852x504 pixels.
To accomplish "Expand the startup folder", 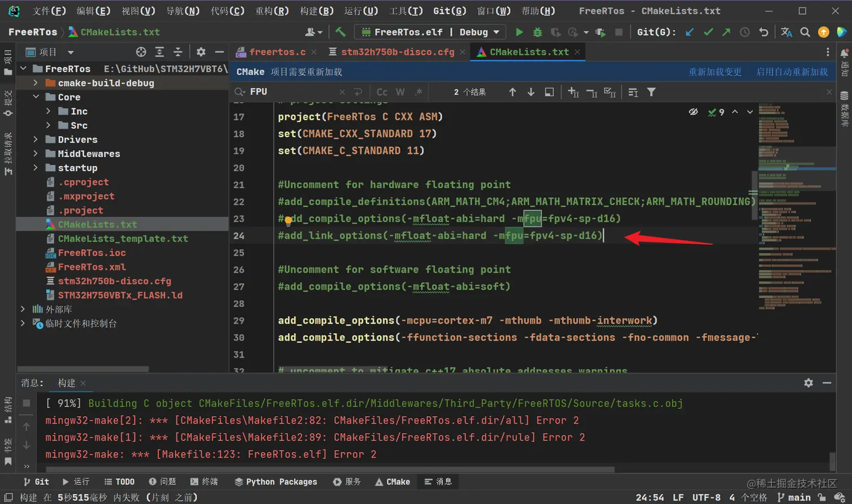I will 35,168.
